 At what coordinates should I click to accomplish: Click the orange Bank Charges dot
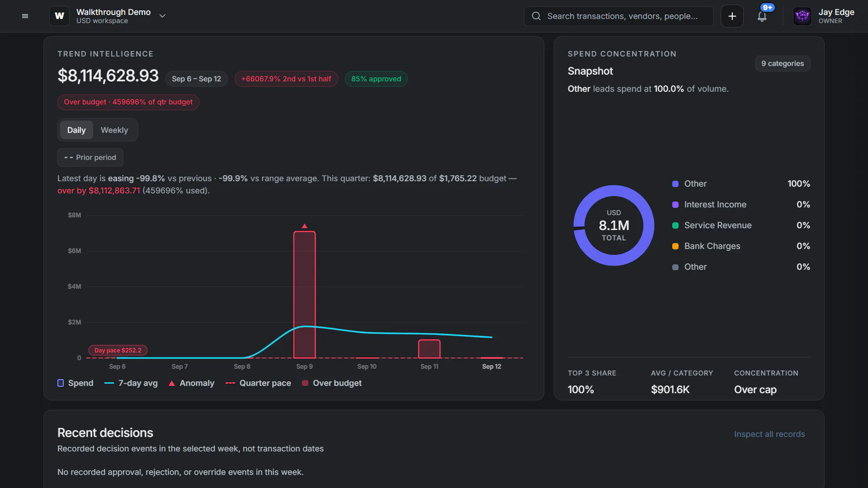click(675, 246)
